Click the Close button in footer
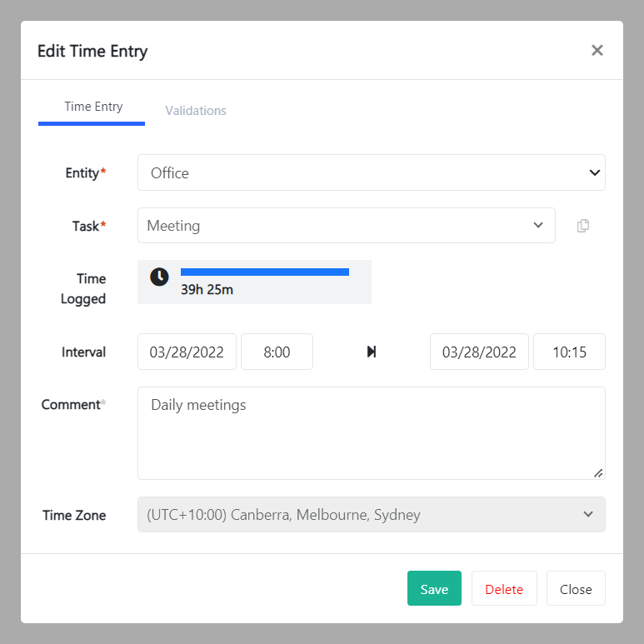644x644 pixels. point(576,588)
